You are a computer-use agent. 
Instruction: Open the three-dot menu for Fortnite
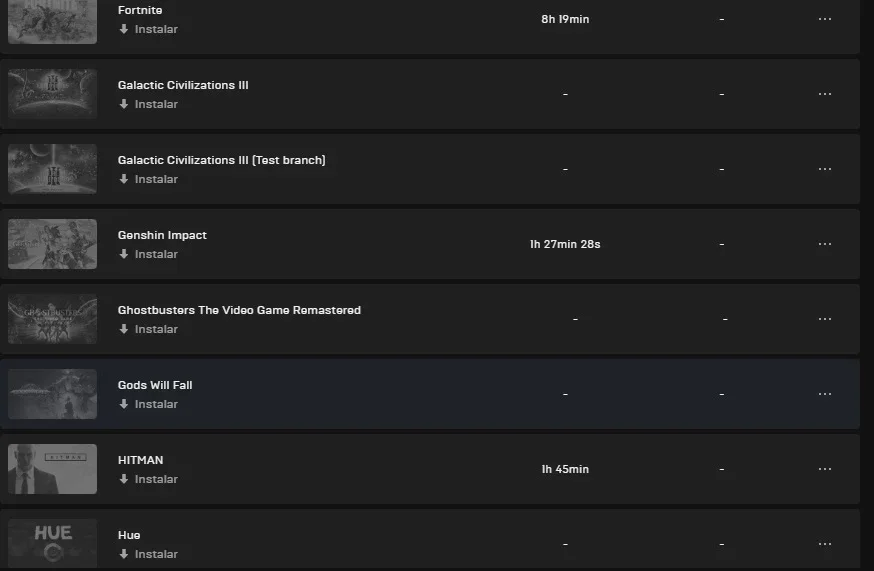[825, 19]
